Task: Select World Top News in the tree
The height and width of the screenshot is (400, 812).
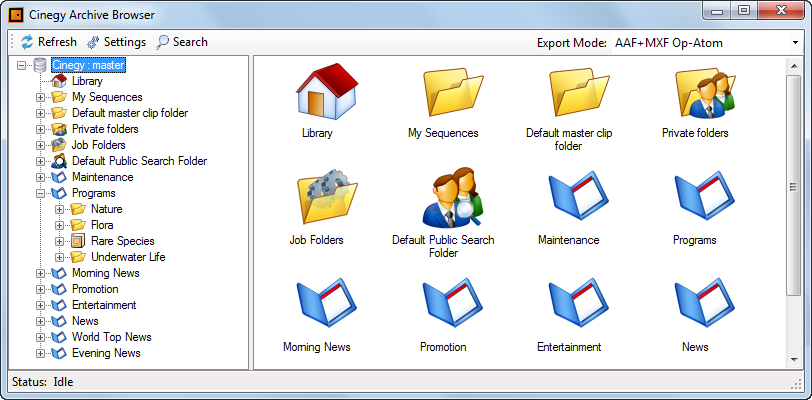Action: point(112,337)
